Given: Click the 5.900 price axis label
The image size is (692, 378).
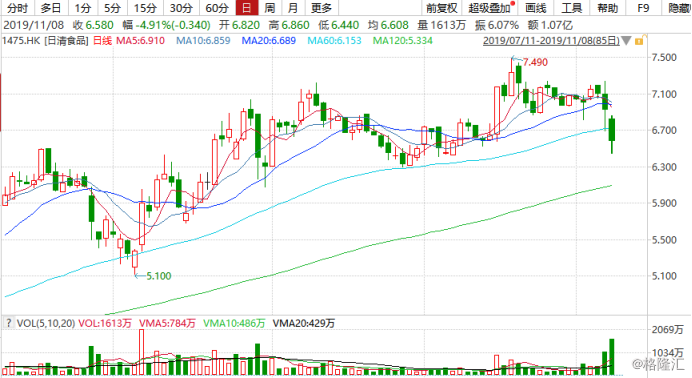Looking at the screenshot, I should 664,203.
